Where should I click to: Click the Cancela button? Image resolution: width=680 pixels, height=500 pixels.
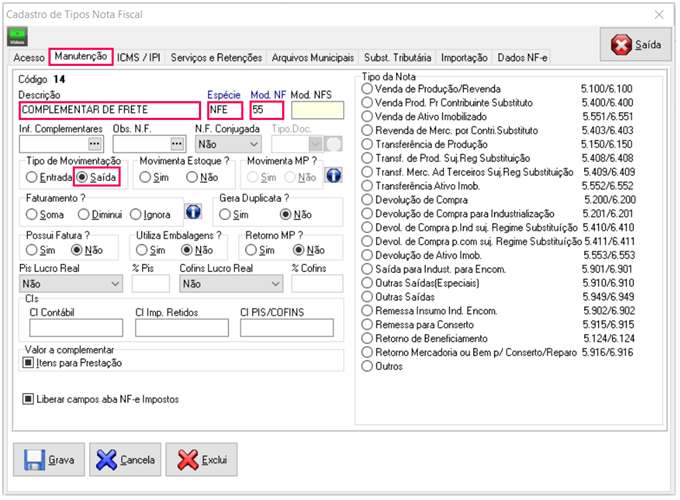pyautogui.click(x=127, y=460)
